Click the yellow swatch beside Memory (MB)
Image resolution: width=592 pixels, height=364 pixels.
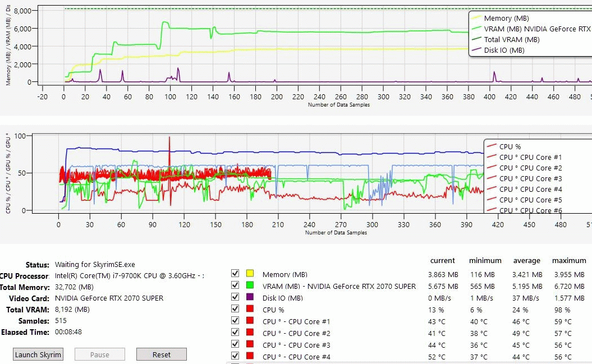250,274
